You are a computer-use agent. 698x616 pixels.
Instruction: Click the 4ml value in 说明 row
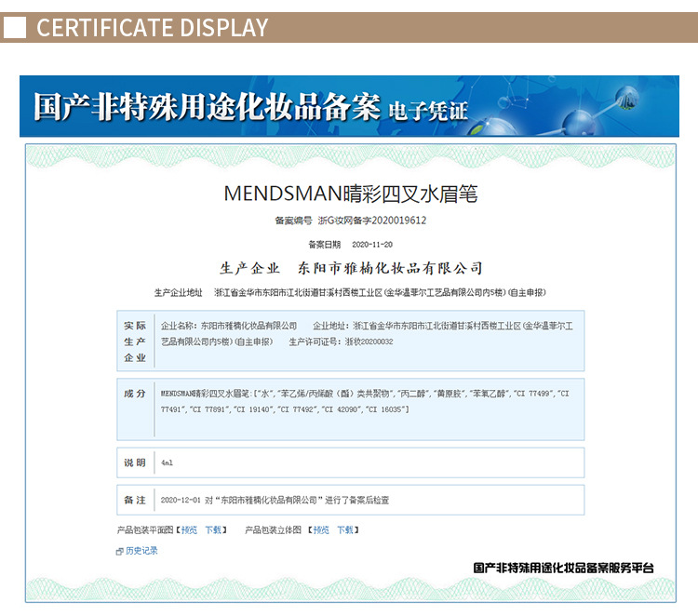click(x=167, y=462)
